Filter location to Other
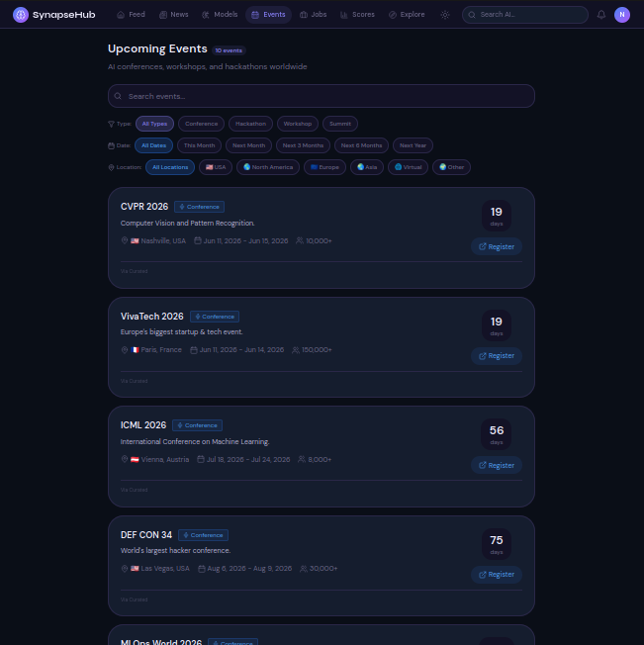 pyautogui.click(x=451, y=167)
